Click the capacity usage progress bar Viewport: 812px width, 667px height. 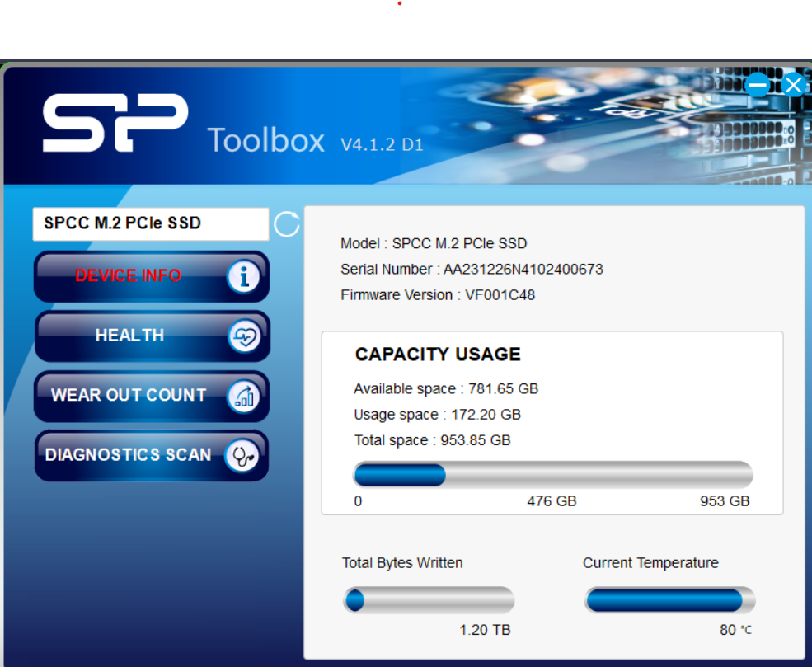(x=552, y=475)
